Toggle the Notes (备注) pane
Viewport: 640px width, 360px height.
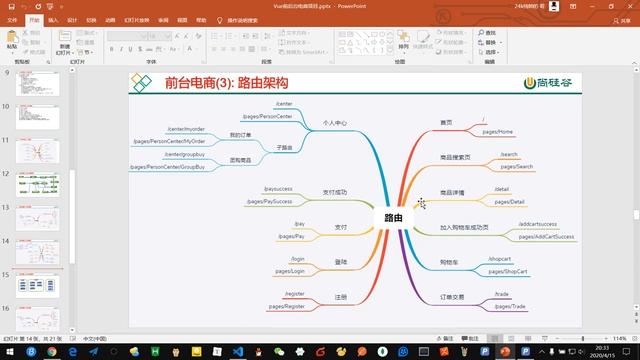tap(445, 339)
